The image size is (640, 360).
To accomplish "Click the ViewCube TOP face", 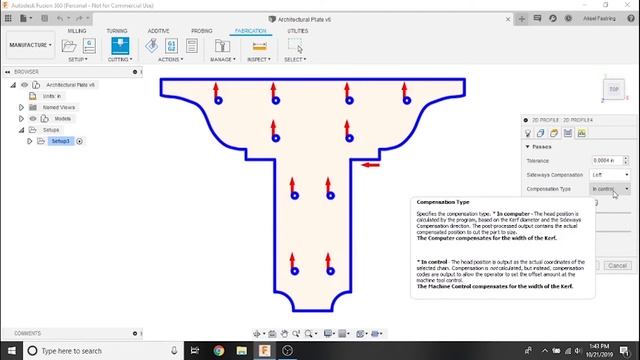I will [614, 89].
